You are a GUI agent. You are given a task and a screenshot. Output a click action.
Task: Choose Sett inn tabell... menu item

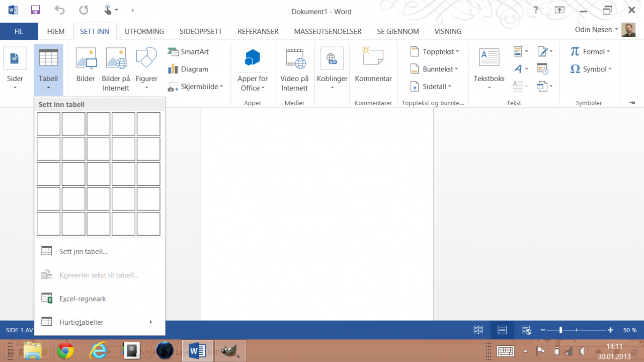click(x=100, y=251)
